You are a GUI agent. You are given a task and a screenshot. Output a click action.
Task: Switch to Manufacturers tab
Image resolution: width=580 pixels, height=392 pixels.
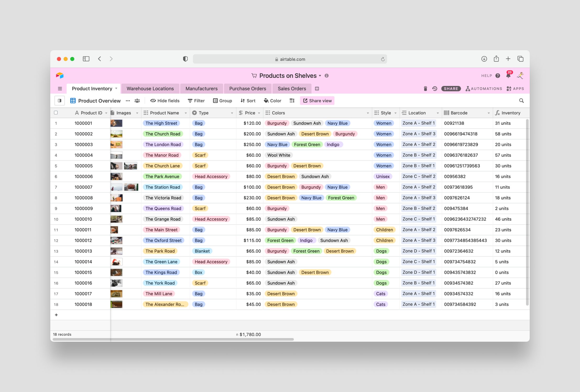click(x=201, y=89)
